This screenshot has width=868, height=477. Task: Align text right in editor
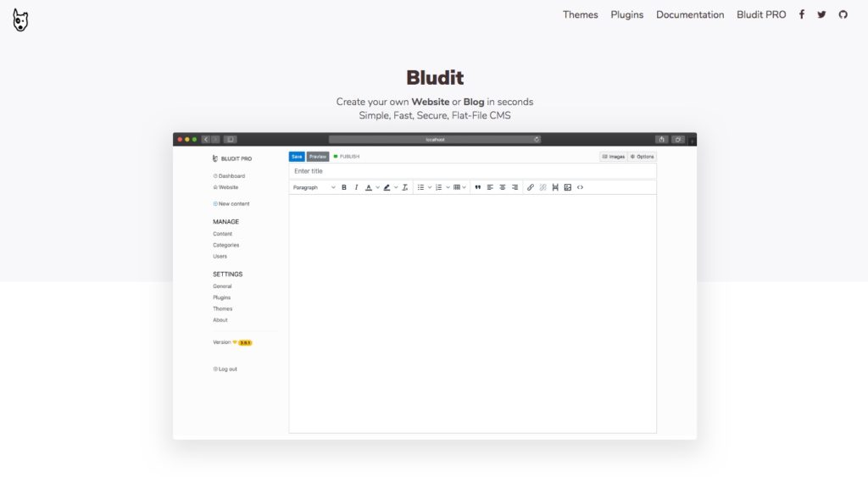click(515, 187)
